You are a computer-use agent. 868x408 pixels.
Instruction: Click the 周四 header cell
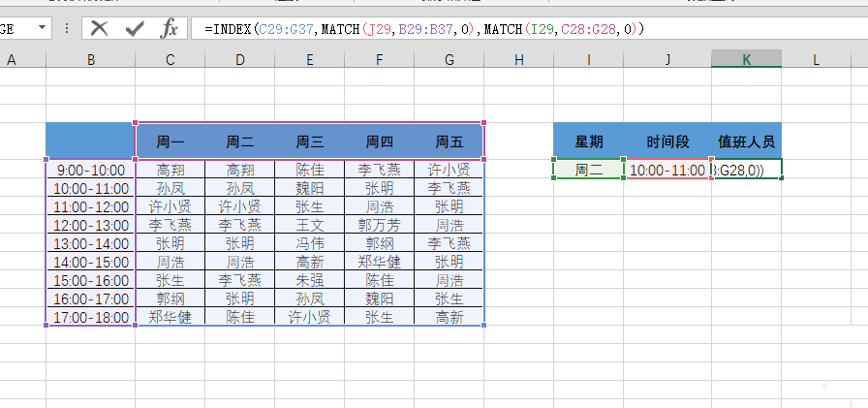click(x=379, y=142)
